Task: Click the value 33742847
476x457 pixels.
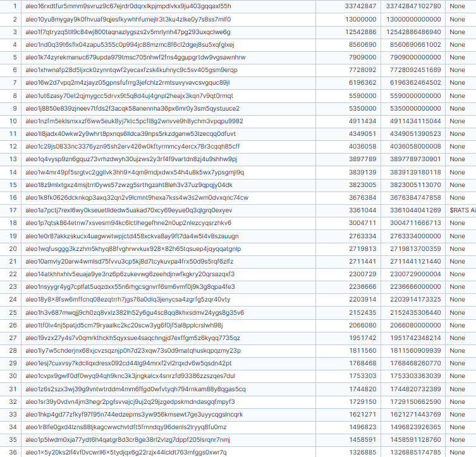Action: (x=360, y=6)
